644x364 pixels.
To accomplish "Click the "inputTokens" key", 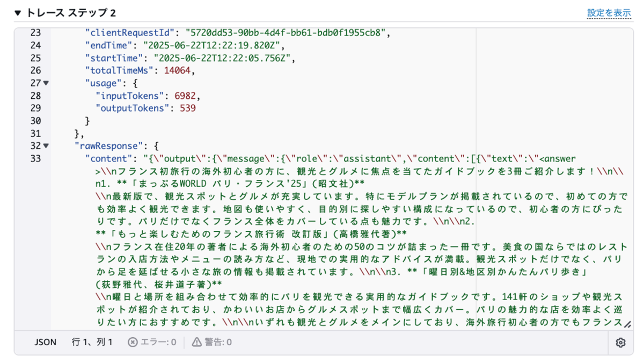I will point(129,96).
